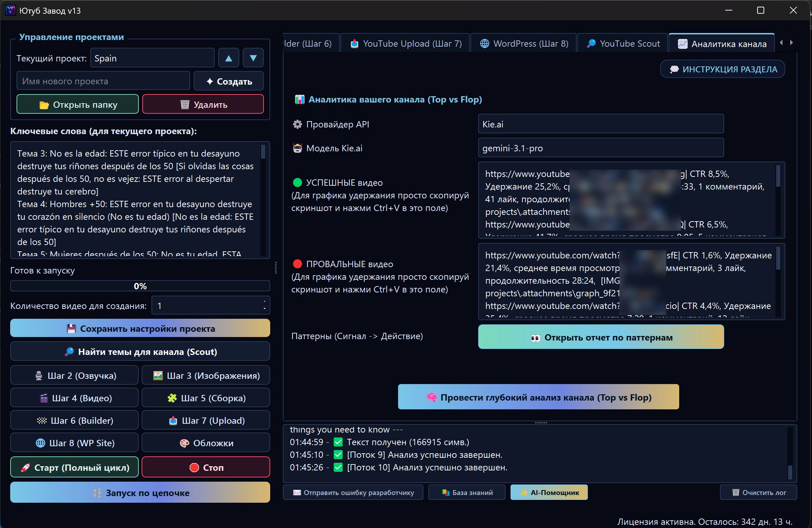Switch to the YouTube Upload (Шаг 7) tab
Screen dimensions: 812x528
[405, 44]
